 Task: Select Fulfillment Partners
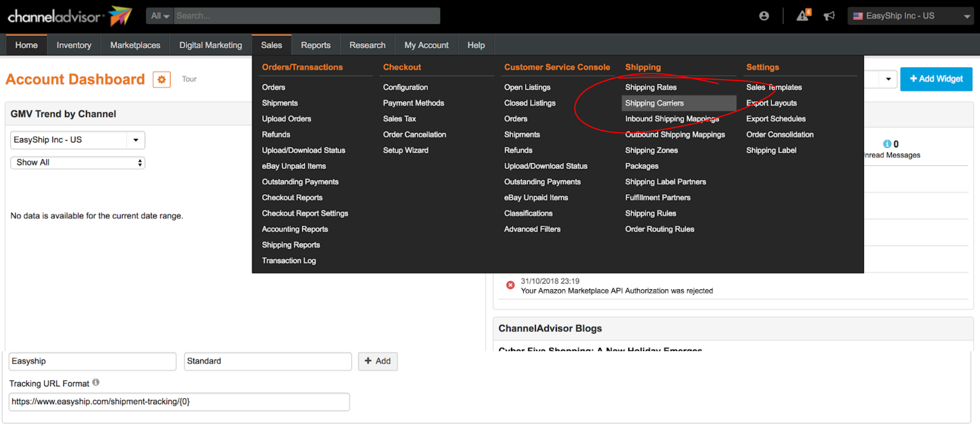pos(658,198)
